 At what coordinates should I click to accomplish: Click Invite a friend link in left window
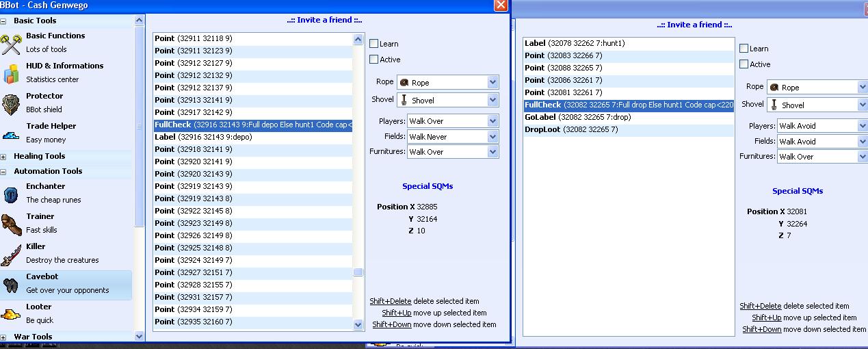(324, 21)
